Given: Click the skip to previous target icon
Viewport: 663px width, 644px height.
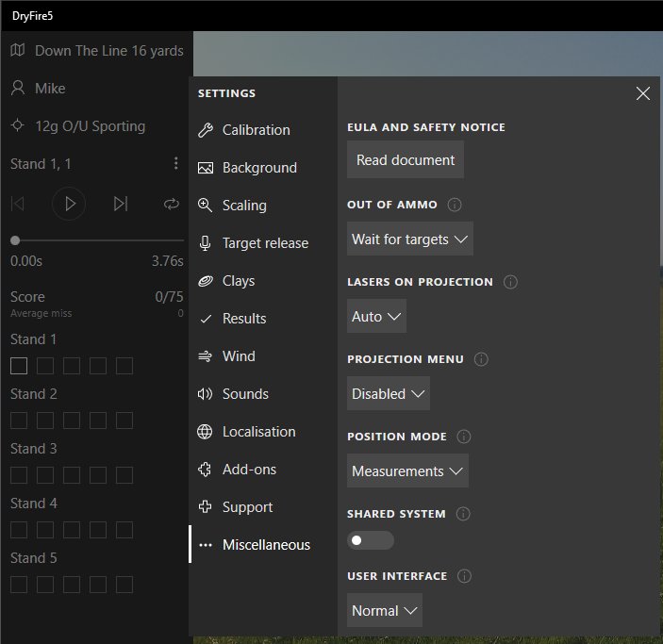Looking at the screenshot, I should point(18,204).
